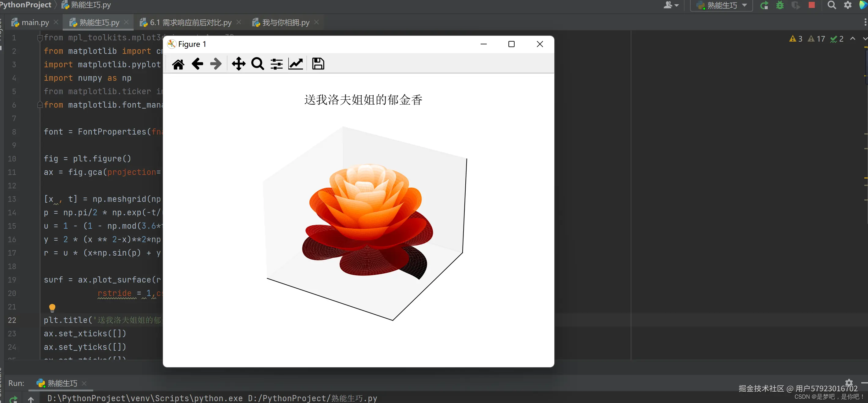Image resolution: width=868 pixels, height=403 pixels.
Task: Toggle the 熟能生巧 Run tool window tab
Action: (x=62, y=383)
